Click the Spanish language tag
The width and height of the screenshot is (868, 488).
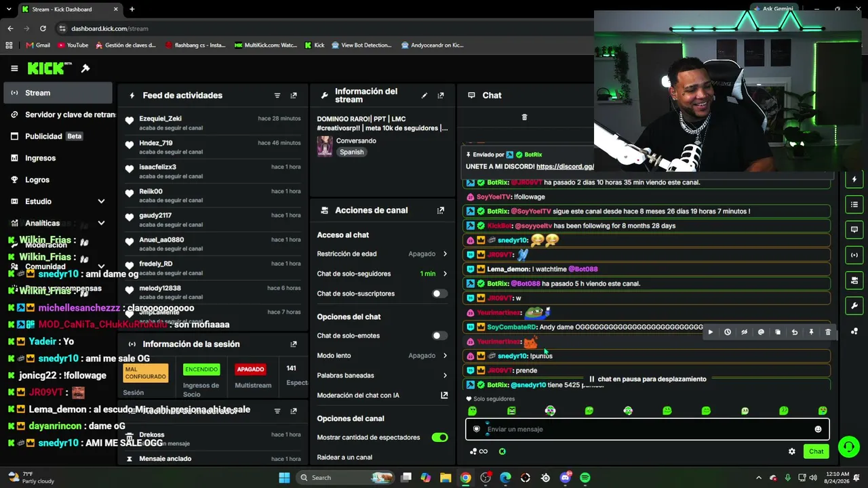click(352, 152)
